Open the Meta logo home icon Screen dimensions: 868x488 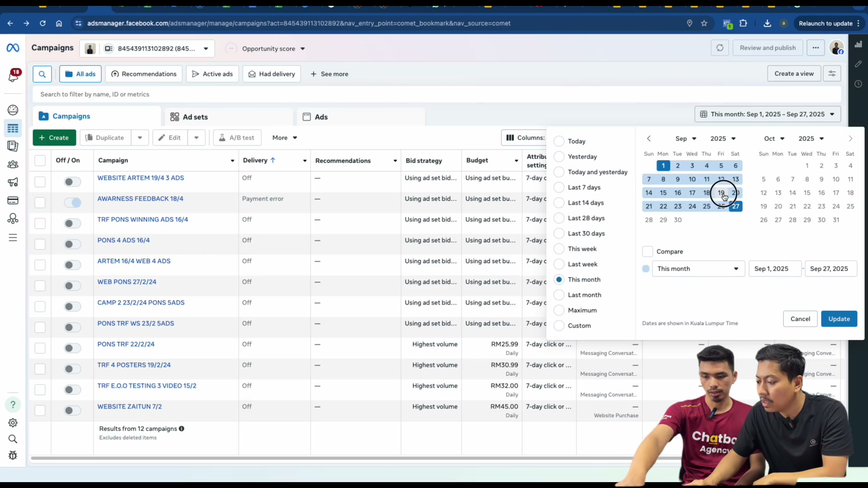pos(13,48)
